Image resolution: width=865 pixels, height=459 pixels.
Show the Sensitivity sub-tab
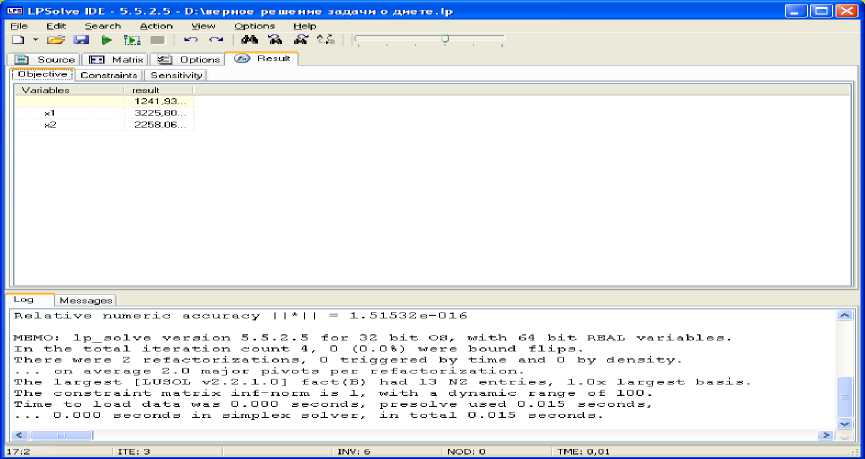pyautogui.click(x=177, y=75)
